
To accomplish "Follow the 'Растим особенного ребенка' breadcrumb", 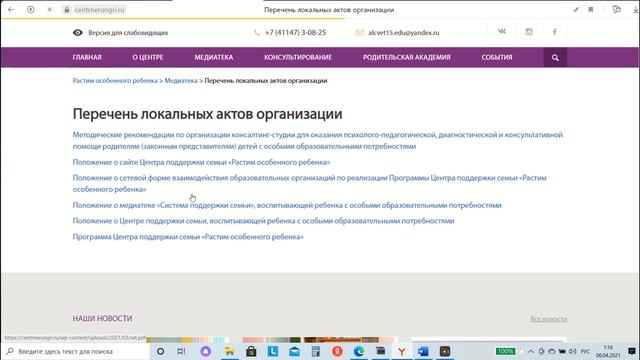I will click(x=115, y=81).
